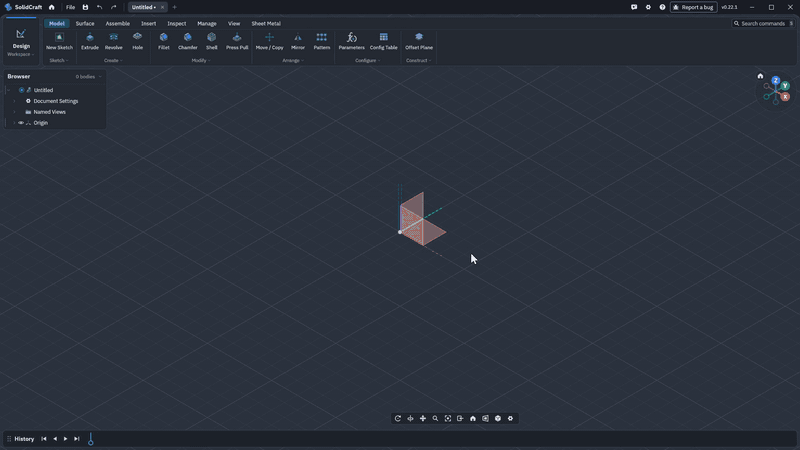Expand the Named Views folder
Image resolution: width=800 pixels, height=450 pixels.
coord(14,112)
